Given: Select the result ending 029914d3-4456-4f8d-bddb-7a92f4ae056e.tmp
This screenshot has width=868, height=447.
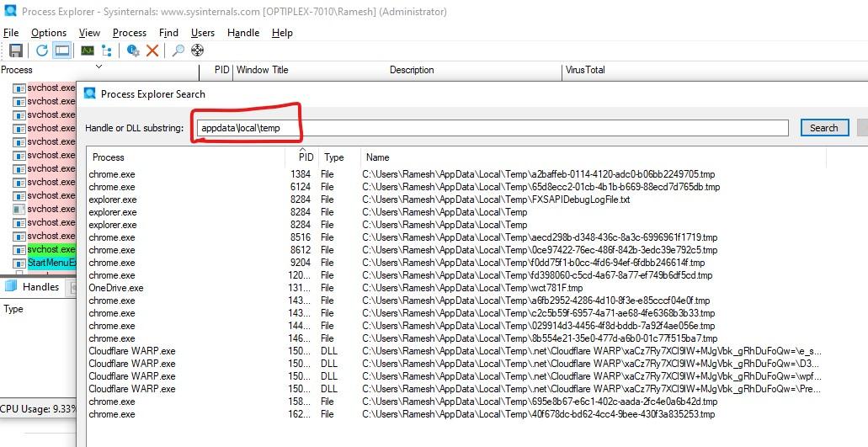Looking at the screenshot, I should [x=456, y=326].
